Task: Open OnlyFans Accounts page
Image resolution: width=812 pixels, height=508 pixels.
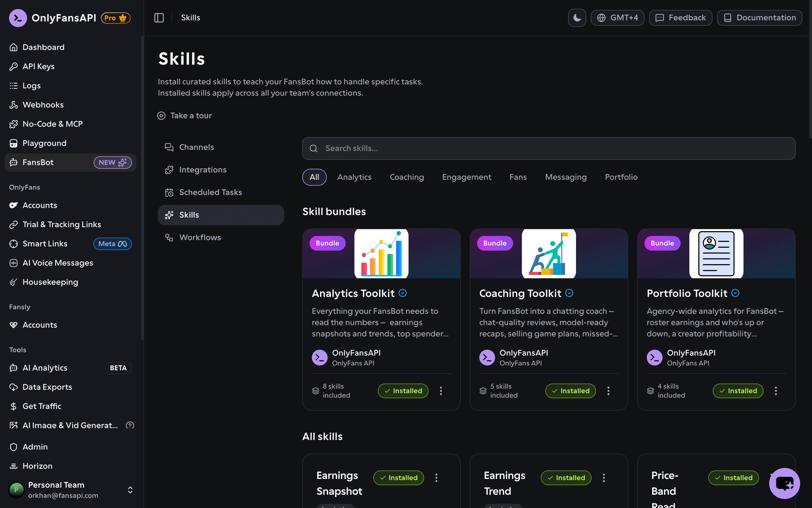Action: click(x=70, y=205)
